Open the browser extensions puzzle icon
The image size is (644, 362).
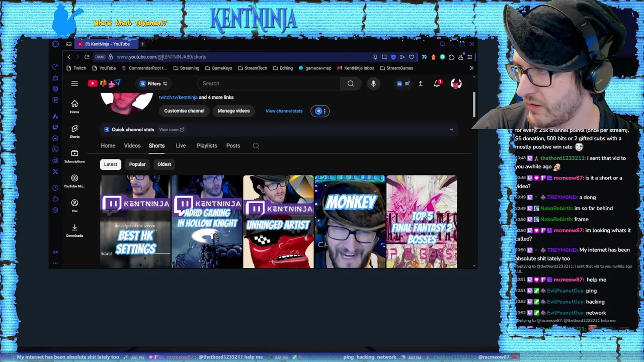pyautogui.click(x=451, y=57)
